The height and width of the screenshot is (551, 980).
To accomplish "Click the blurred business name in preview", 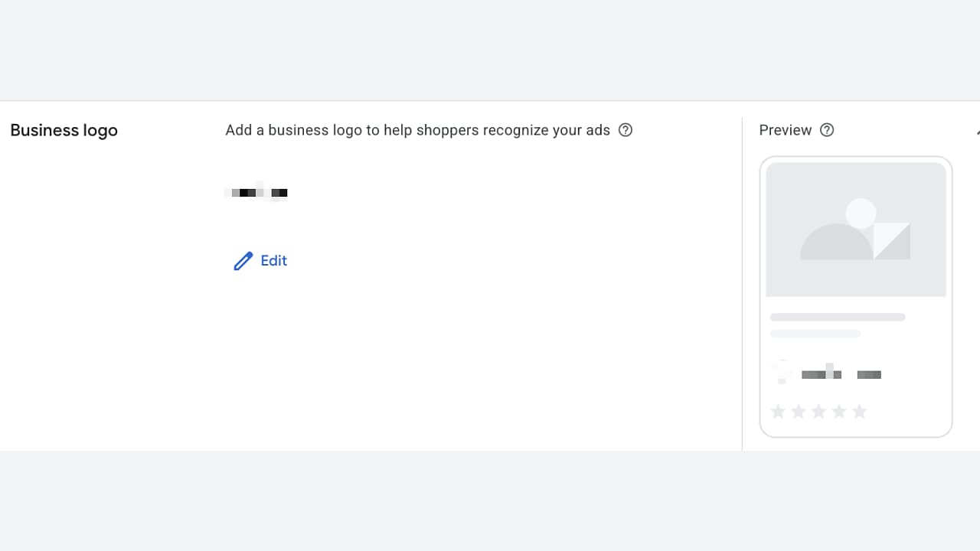I will [841, 374].
